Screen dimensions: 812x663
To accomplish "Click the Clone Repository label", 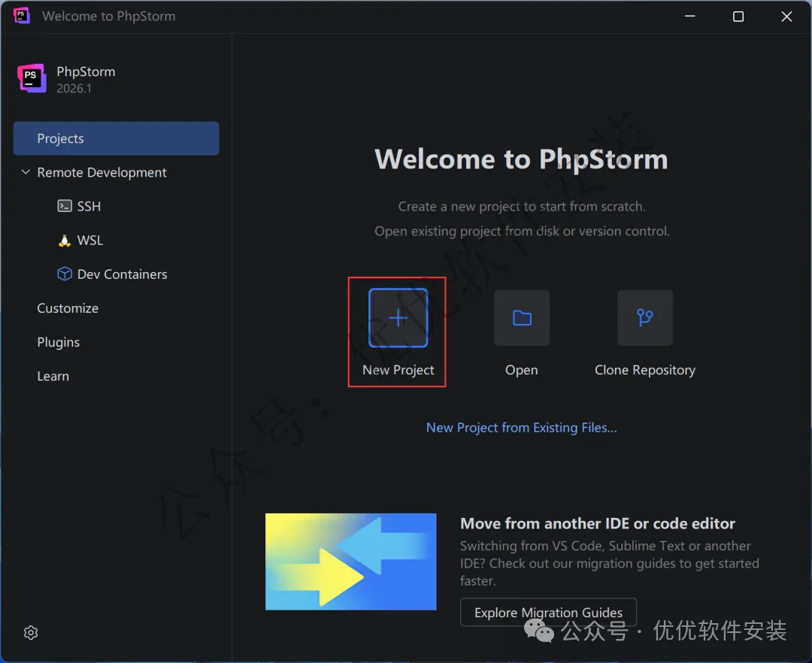I will [x=645, y=370].
